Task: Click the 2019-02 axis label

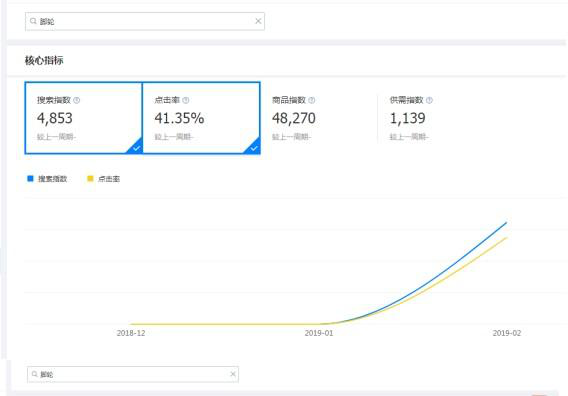Action: (x=507, y=333)
